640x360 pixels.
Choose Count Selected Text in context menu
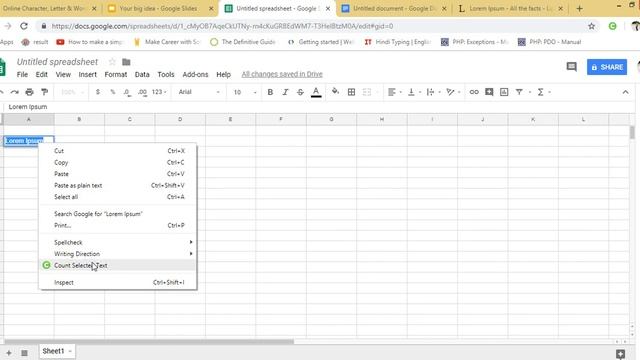click(x=118, y=265)
